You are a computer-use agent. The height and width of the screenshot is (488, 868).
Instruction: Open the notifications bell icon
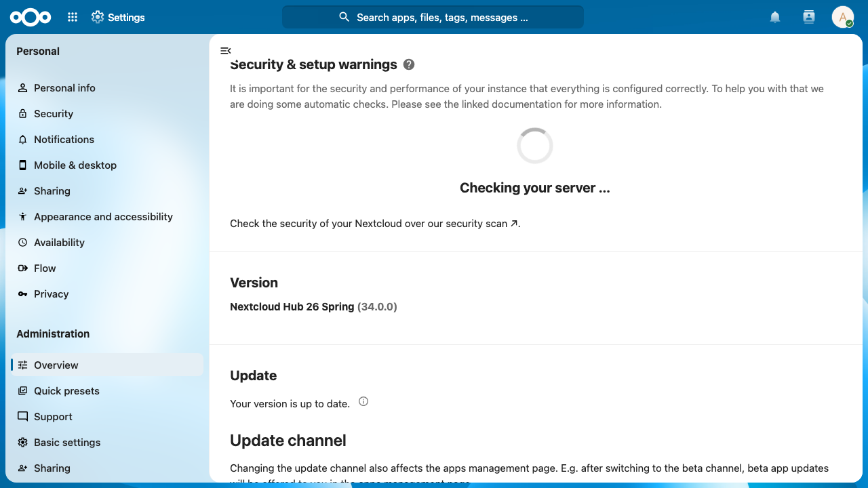(775, 18)
